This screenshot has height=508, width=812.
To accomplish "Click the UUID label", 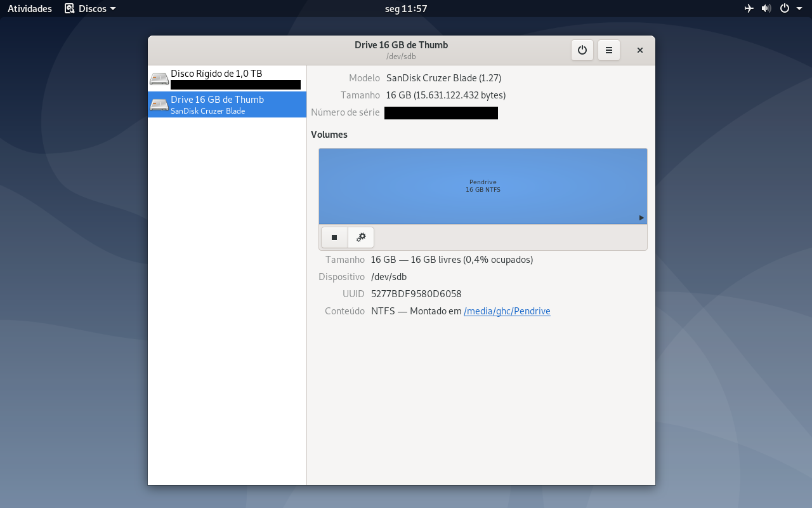I will [x=353, y=294].
